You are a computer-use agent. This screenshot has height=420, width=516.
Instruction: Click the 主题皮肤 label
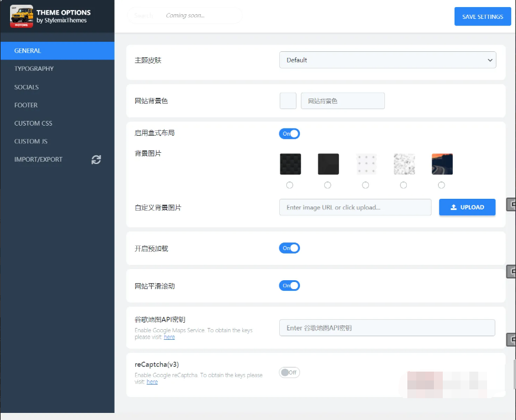pos(148,60)
